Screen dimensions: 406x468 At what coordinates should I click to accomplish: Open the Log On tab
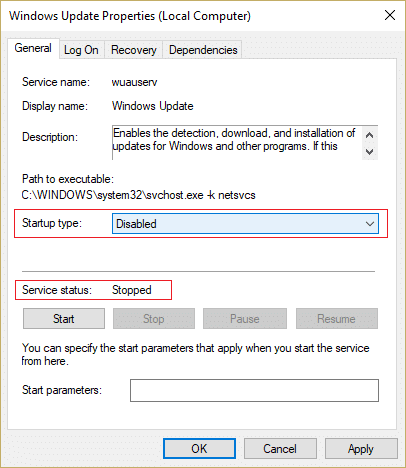click(81, 50)
